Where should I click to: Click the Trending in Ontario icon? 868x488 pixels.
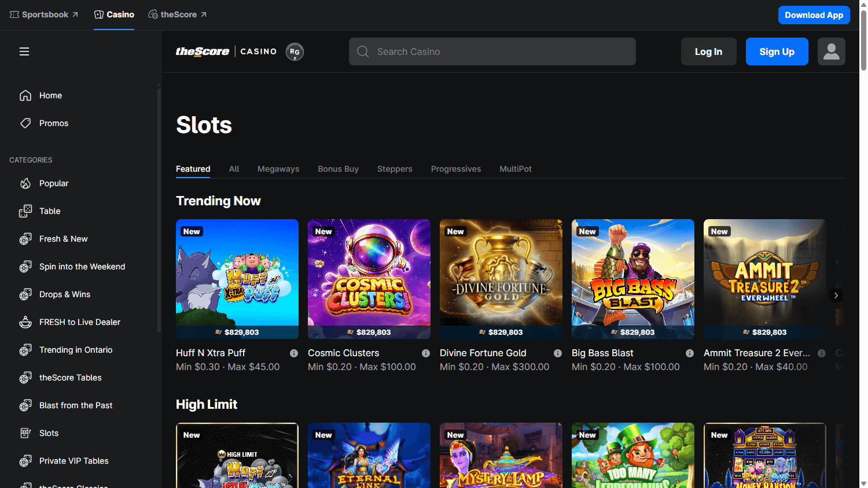25,350
